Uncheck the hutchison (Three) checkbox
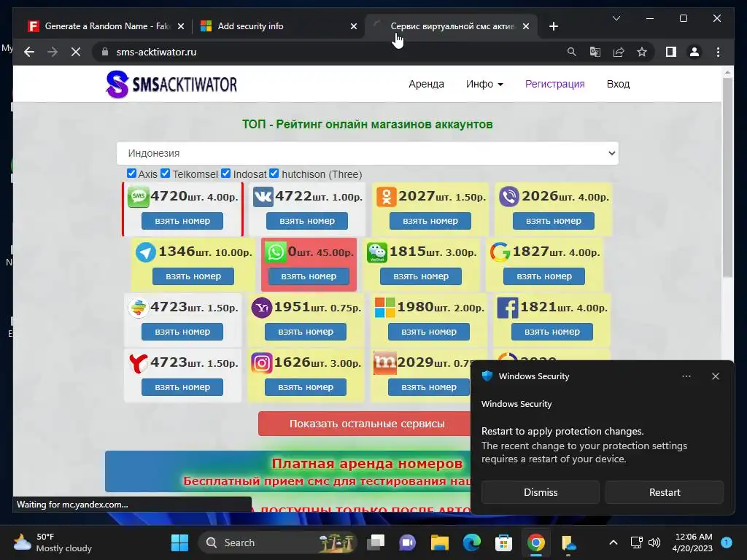 click(x=274, y=174)
